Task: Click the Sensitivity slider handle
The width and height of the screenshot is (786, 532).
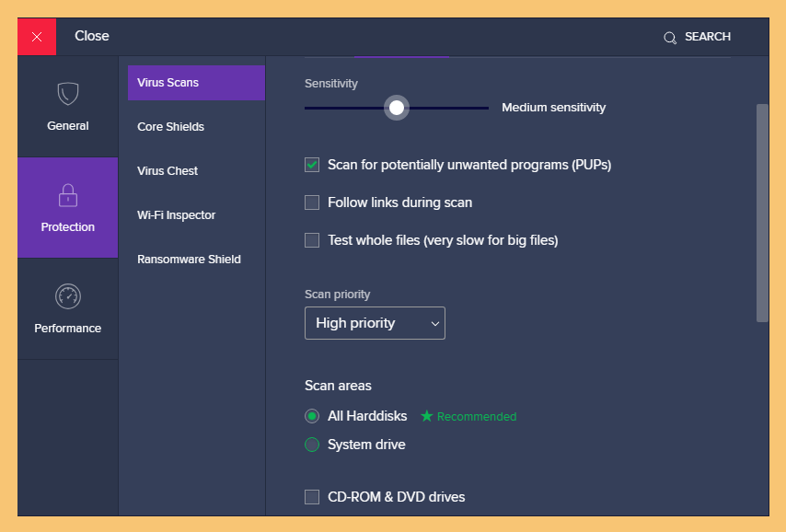Action: pos(397,108)
